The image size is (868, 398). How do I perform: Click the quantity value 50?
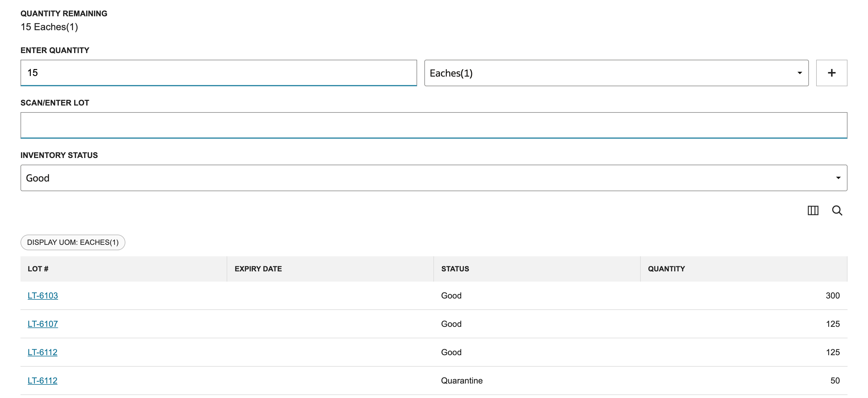(835, 381)
